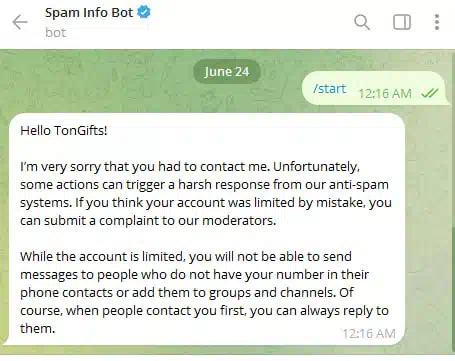The image size is (455, 361).
Task: Toggle the right sidebar panel icon
Action: point(402,22)
